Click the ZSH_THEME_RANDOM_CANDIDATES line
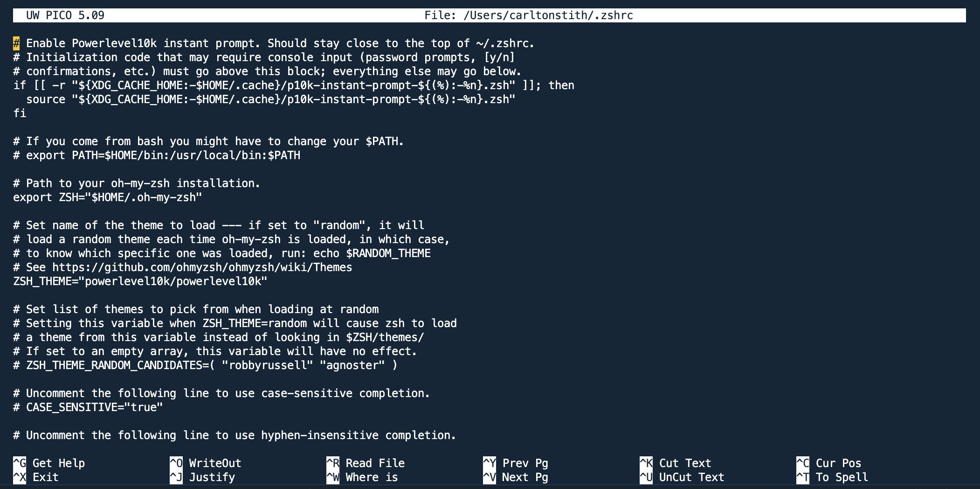Viewport: 980px width, 489px height. (x=205, y=365)
